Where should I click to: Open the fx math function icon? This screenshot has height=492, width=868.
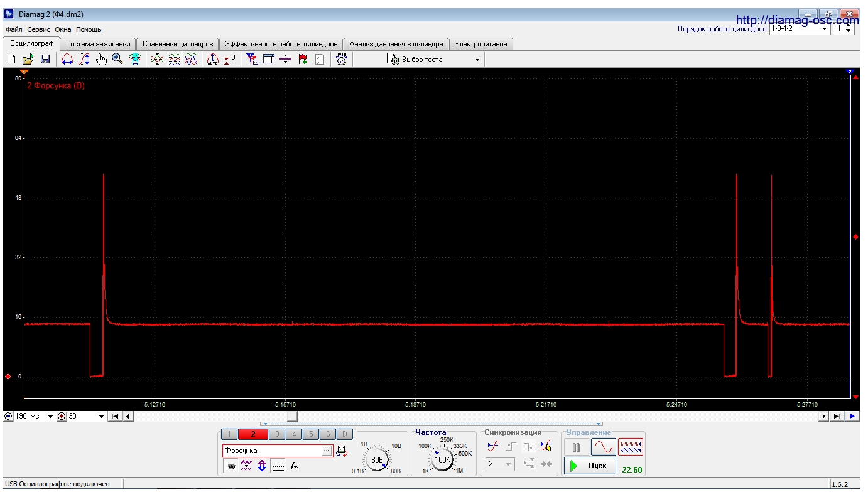tap(293, 466)
